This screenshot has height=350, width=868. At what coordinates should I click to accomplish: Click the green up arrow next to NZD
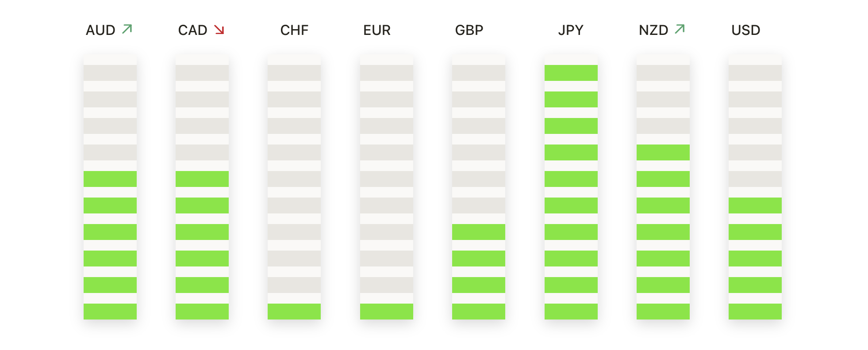tap(680, 29)
